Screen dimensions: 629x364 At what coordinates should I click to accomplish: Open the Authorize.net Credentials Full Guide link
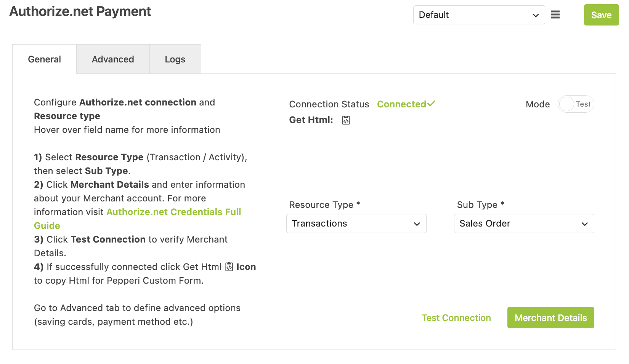(137, 219)
